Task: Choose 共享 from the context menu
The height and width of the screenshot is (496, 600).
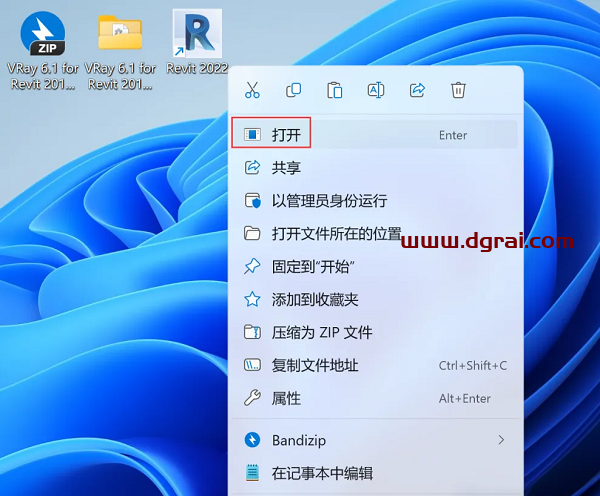Action: [286, 168]
